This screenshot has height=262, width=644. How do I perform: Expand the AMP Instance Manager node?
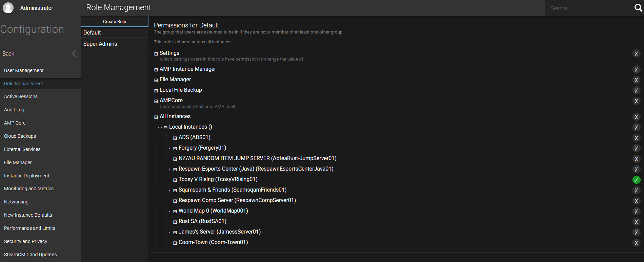[156, 70]
